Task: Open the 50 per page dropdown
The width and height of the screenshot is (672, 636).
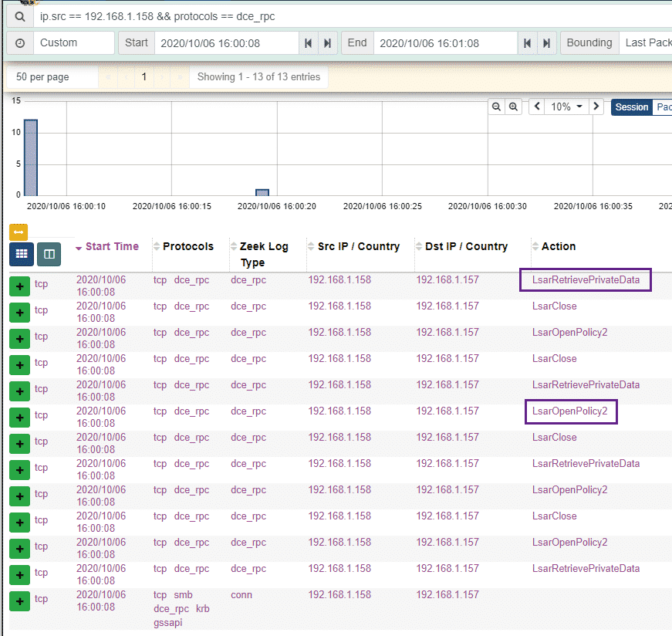Action: [52, 77]
